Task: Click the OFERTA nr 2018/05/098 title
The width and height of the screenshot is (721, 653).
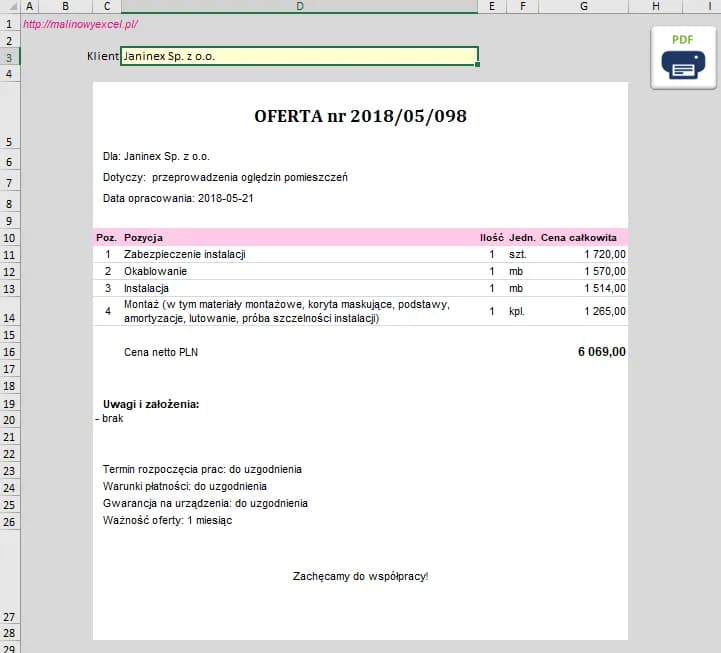Action: point(360,116)
